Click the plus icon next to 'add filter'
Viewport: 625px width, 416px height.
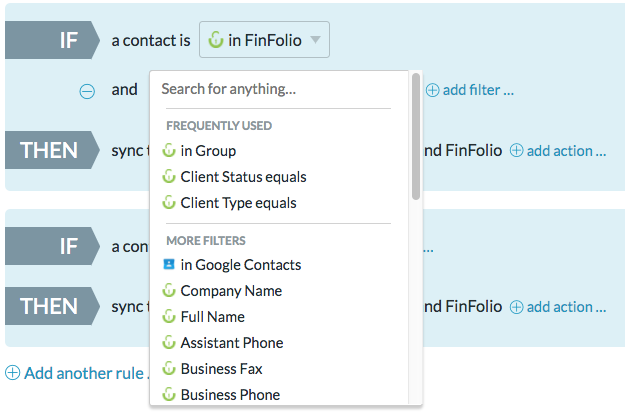(433, 90)
